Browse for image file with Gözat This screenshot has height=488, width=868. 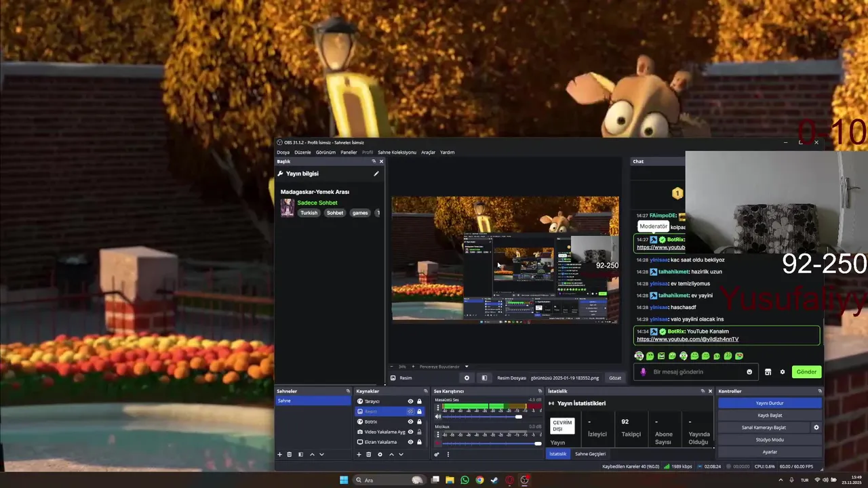click(x=614, y=378)
